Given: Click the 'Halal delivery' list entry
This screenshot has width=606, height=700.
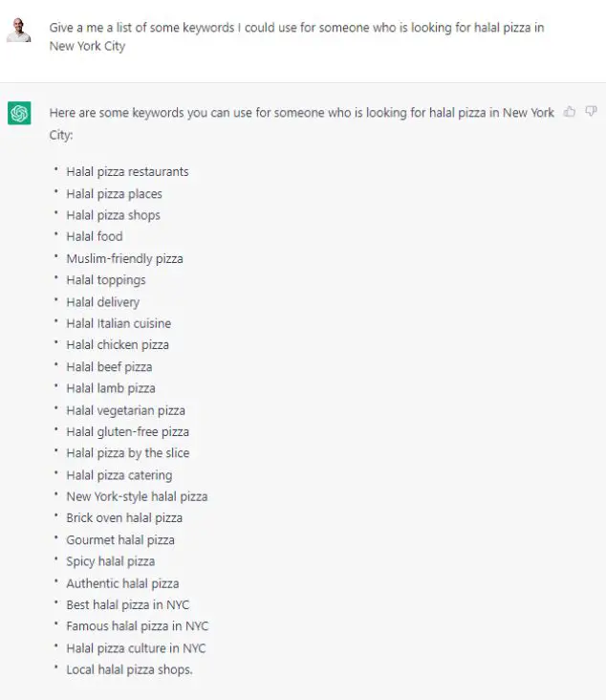Looking at the screenshot, I should (x=103, y=302).
